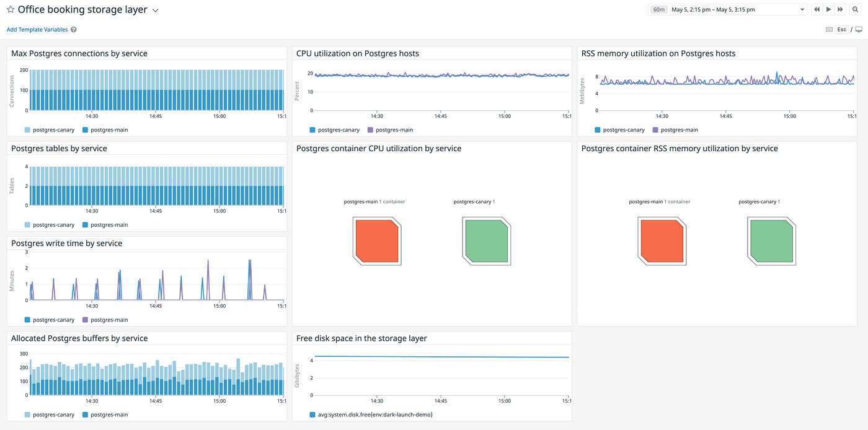Toggle avg:system.disk.free legend entry
868x430 pixels.
371,415
